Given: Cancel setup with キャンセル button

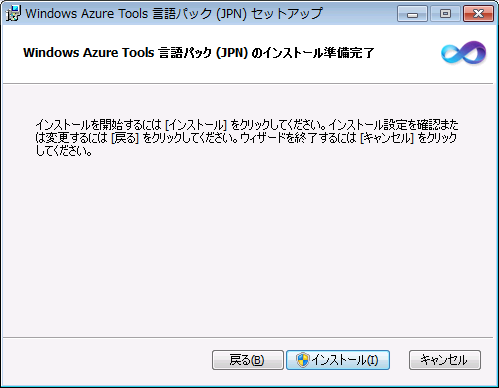Looking at the screenshot, I should pos(445,360).
